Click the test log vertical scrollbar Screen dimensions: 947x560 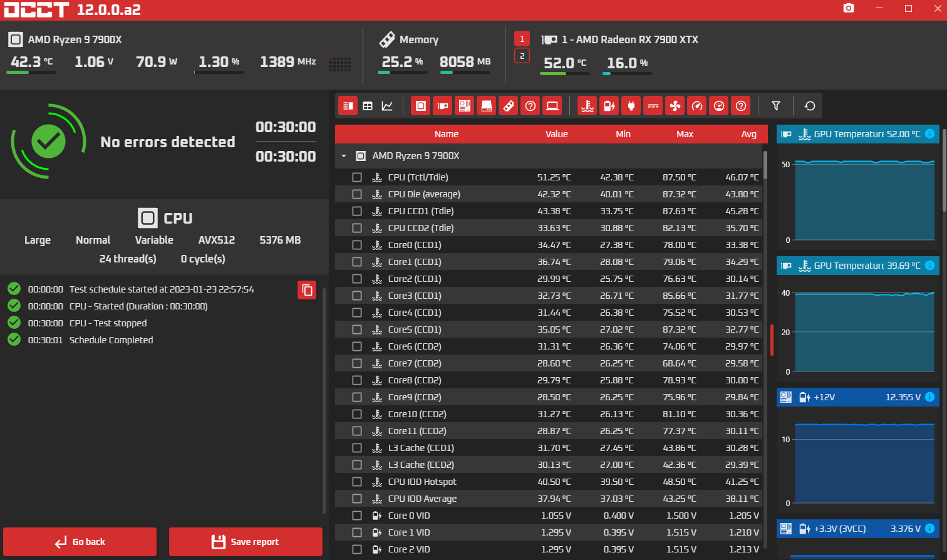click(324, 401)
